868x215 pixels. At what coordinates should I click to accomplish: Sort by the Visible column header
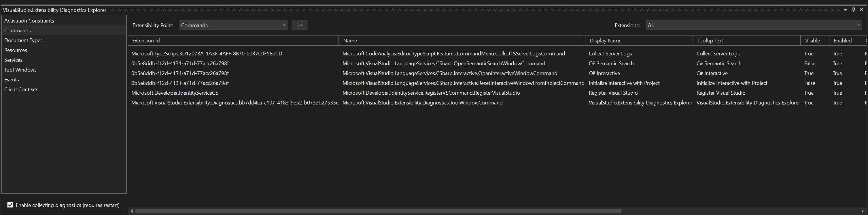point(815,40)
